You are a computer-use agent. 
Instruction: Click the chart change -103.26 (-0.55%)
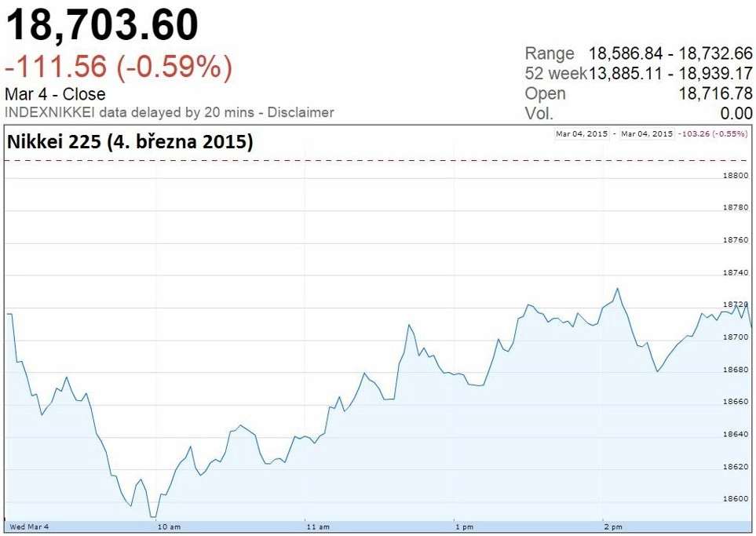point(713,133)
